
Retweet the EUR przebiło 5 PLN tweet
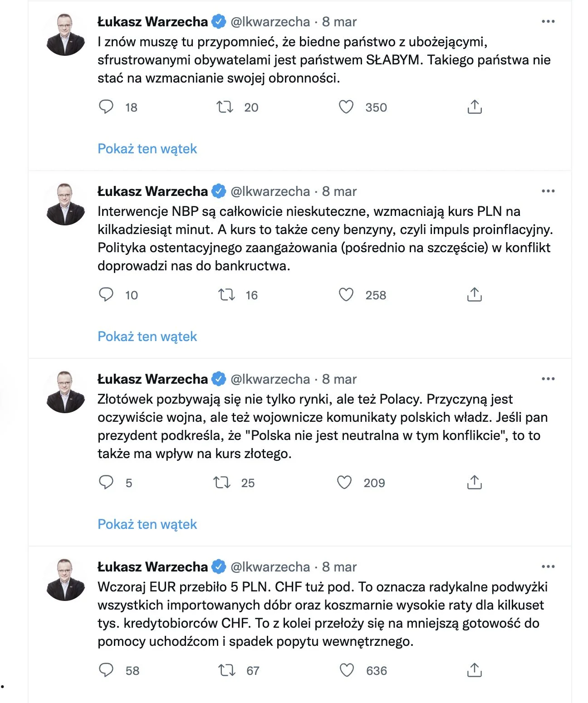226,670
